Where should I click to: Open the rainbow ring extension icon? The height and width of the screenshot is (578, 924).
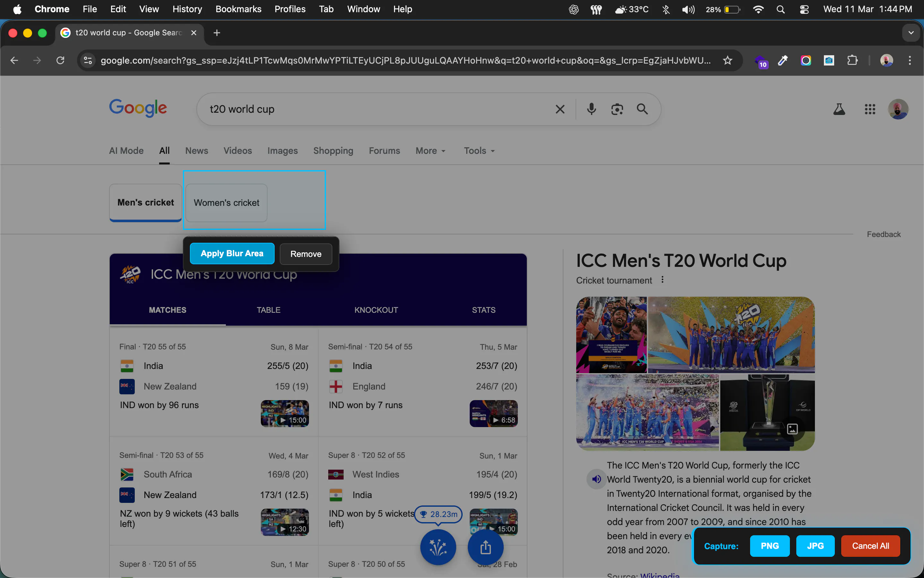pos(806,60)
